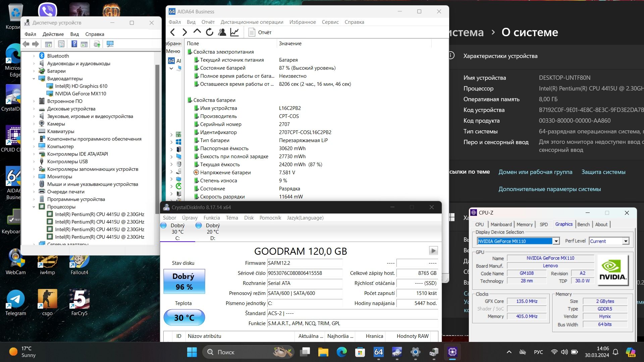
Task: Open WebCam desktop shortcut
Action: coord(15,262)
